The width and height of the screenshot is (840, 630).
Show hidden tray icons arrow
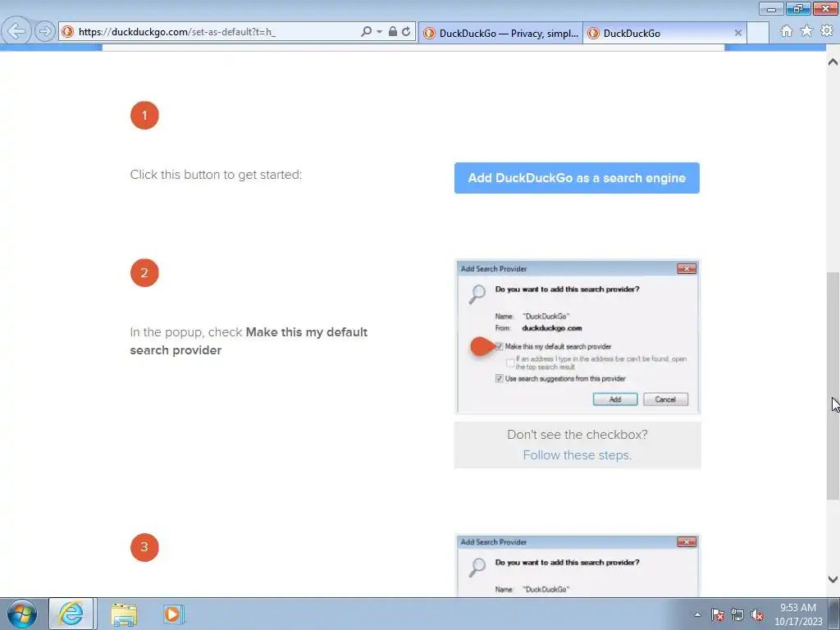click(697, 614)
